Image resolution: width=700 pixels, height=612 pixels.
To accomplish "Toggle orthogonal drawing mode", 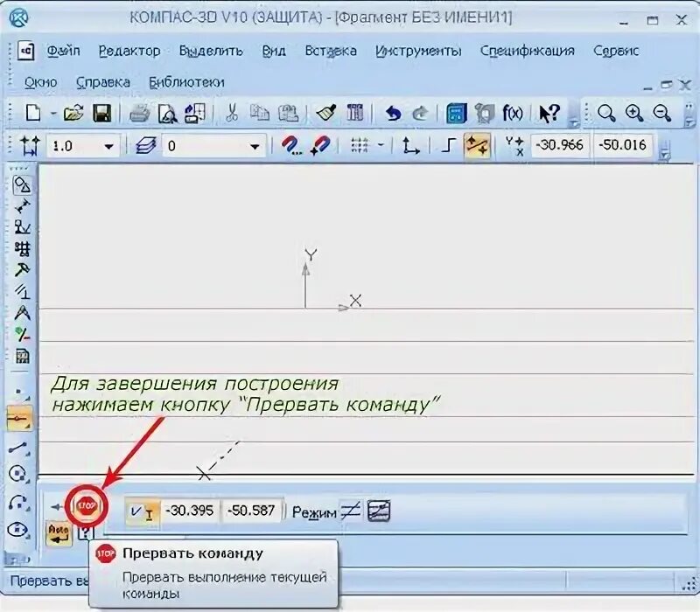I will coord(448,146).
